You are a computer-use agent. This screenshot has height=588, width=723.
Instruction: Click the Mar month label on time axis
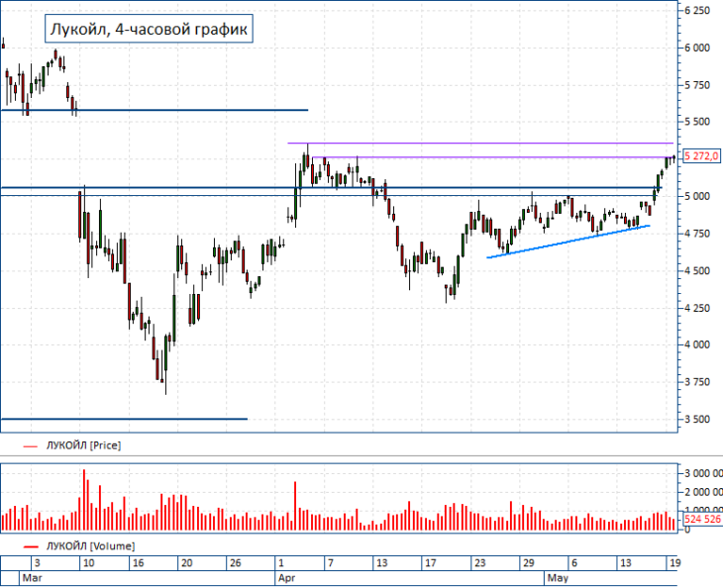(x=33, y=578)
